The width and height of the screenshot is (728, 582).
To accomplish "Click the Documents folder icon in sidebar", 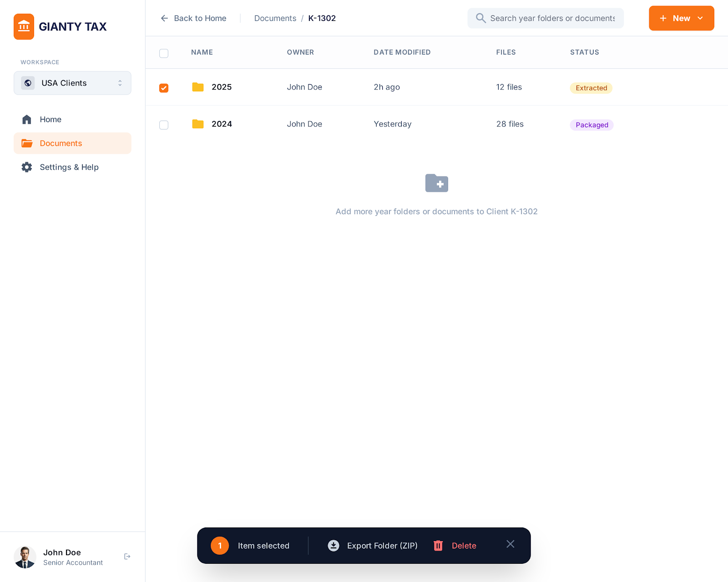I will (x=26, y=143).
